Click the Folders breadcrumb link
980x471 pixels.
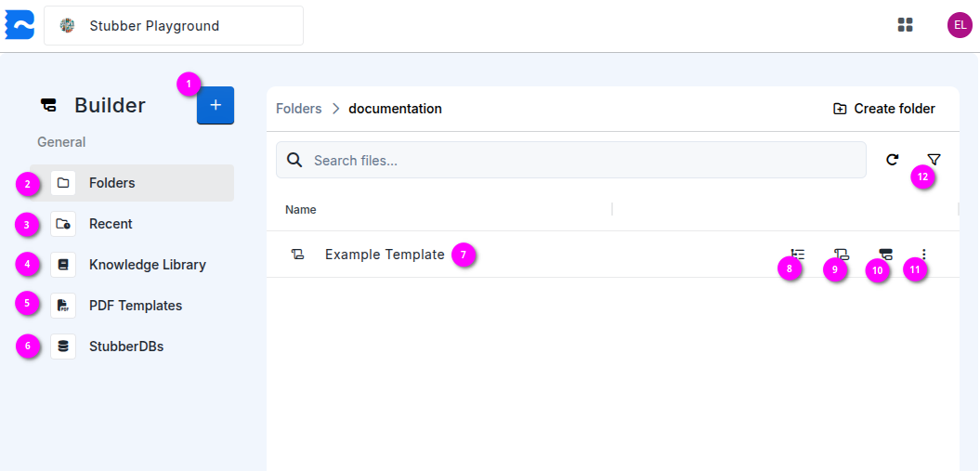(x=298, y=109)
